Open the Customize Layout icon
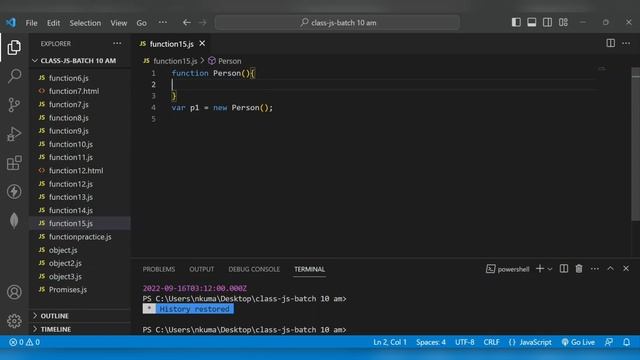Screen dimensions: 640x360 [x=563, y=22]
